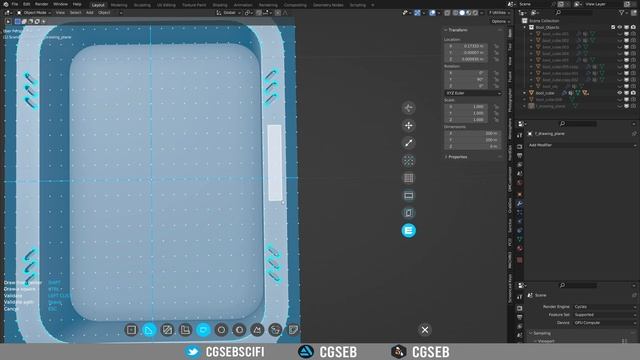Select the highlighted polygon shape tool in bottom toolbar
This screenshot has height=360, width=640.
tap(149, 330)
